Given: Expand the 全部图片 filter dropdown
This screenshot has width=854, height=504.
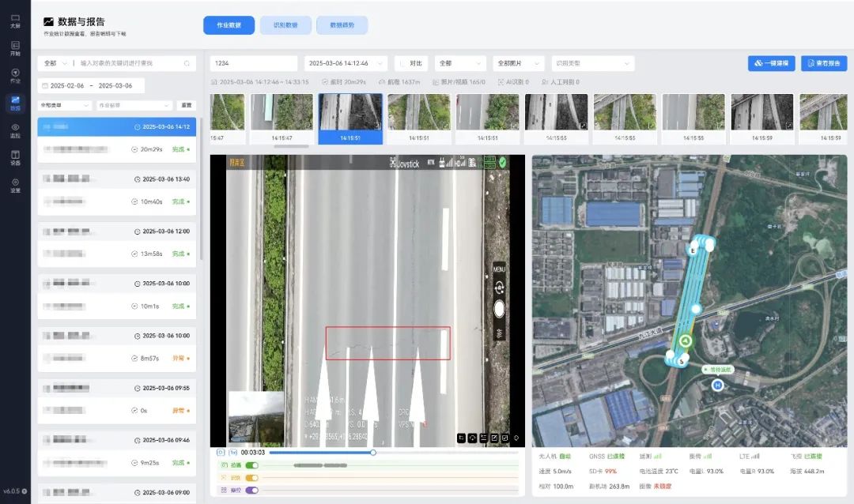Looking at the screenshot, I should tap(519, 63).
